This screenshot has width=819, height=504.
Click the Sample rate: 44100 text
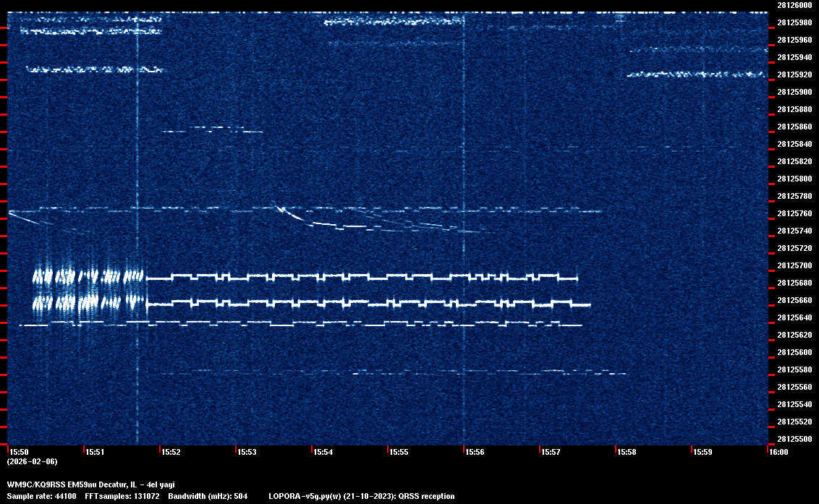point(41,496)
